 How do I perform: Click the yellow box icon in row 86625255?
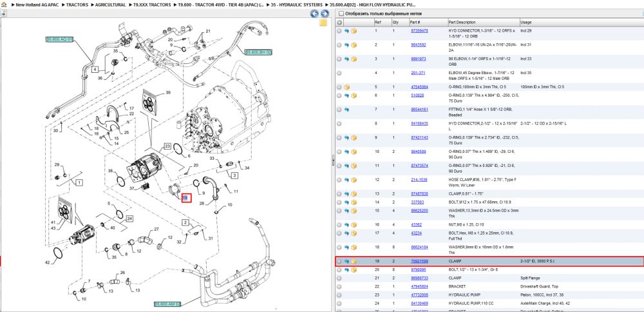[x=354, y=210]
